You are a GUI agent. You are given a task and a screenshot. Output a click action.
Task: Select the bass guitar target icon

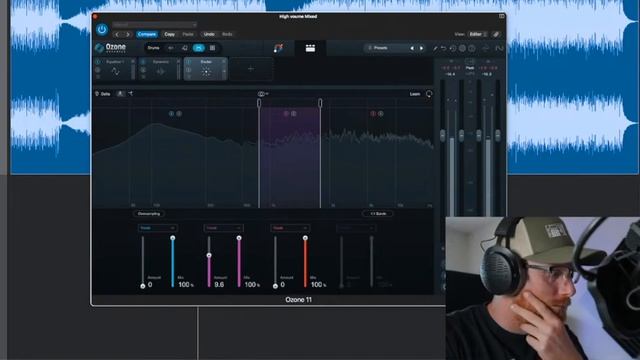(x=184, y=48)
